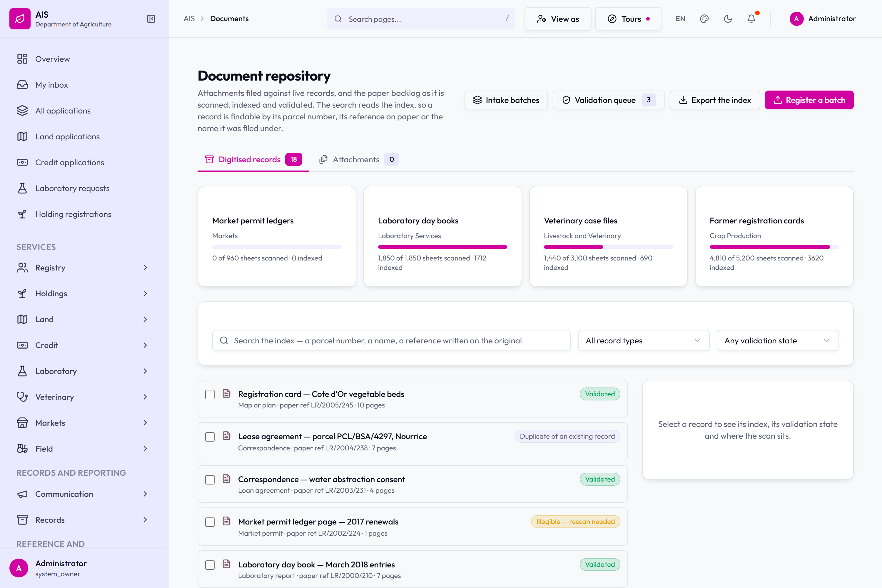Click the Credit applications banknote icon
Viewport: 882px width, 588px height.
click(x=22, y=162)
